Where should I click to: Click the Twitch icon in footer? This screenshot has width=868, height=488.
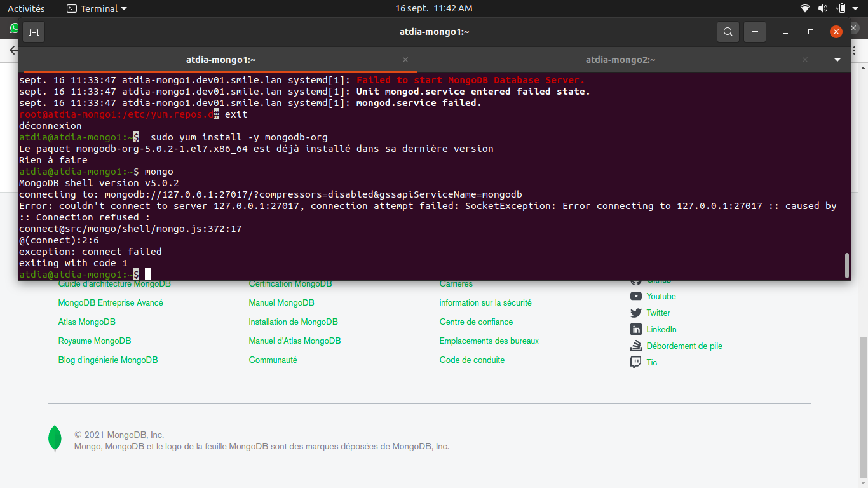click(635, 363)
